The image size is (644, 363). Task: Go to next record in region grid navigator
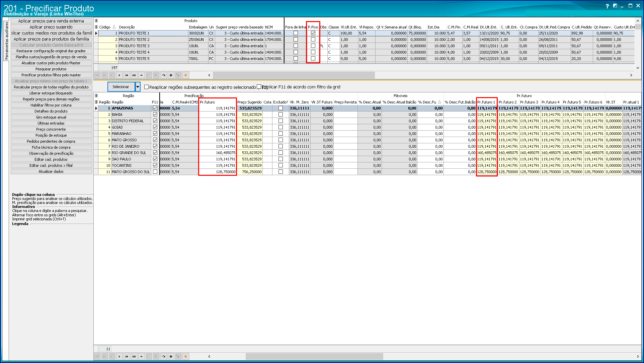point(119,357)
